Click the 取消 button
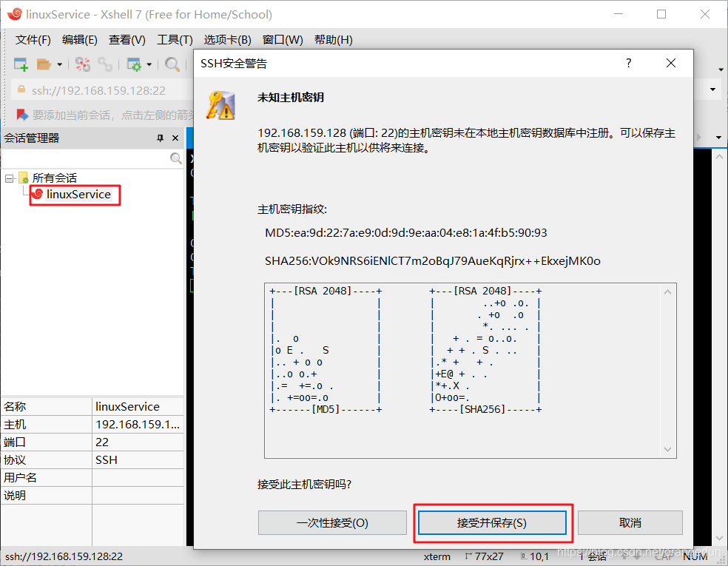Viewport: 728px width, 566px height. tap(630, 523)
